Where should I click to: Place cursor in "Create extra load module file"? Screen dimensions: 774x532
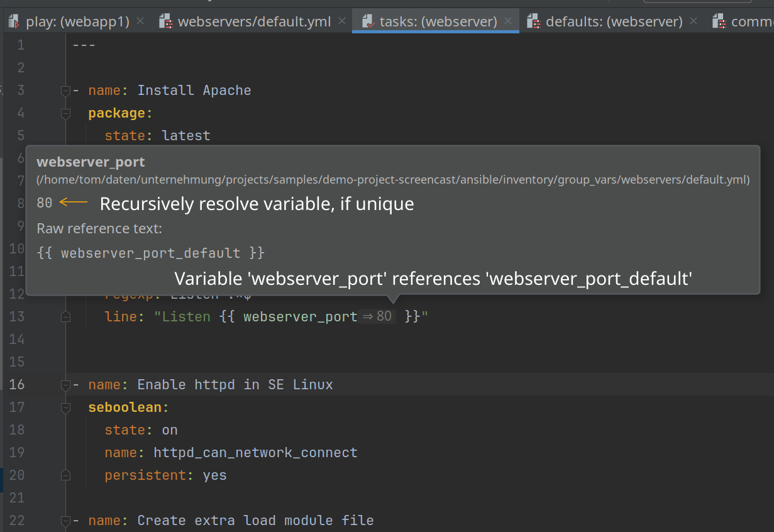coord(255,521)
